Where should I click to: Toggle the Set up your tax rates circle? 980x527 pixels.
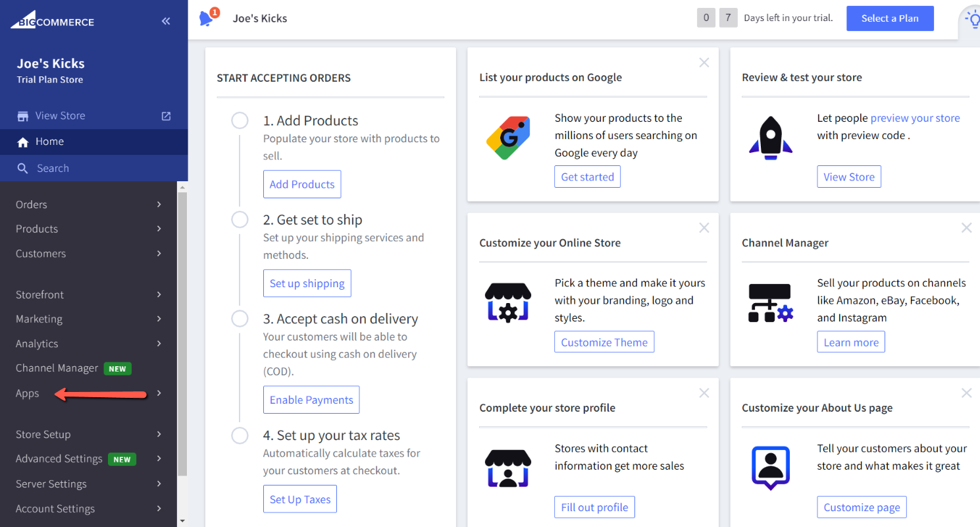click(240, 435)
